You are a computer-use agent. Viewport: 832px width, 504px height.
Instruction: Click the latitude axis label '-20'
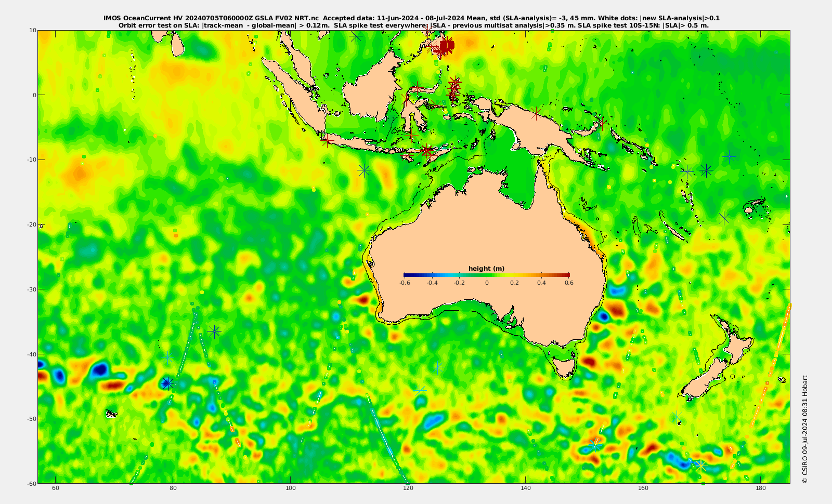pyautogui.click(x=32, y=224)
